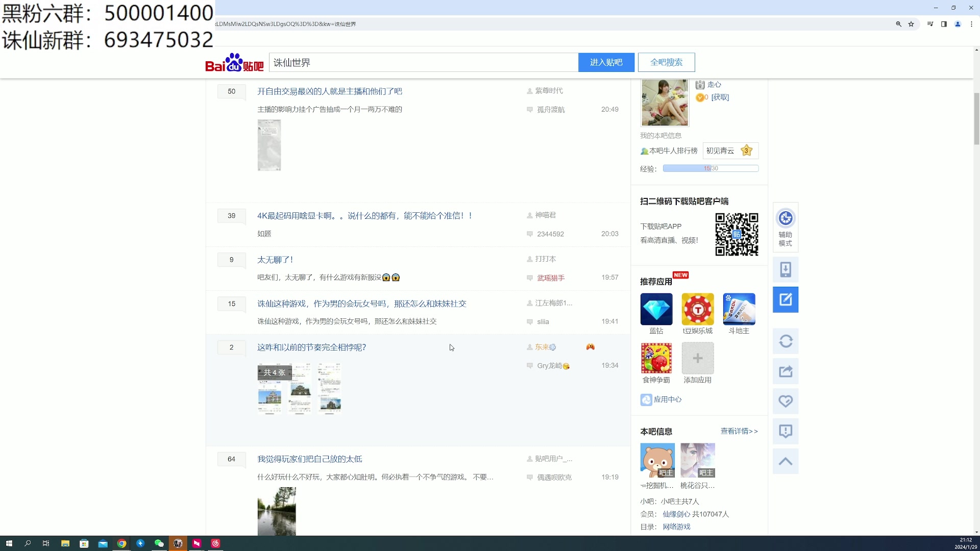980x551 pixels.
Task: Click the search field containing 诛仙世界
Action: point(424,62)
